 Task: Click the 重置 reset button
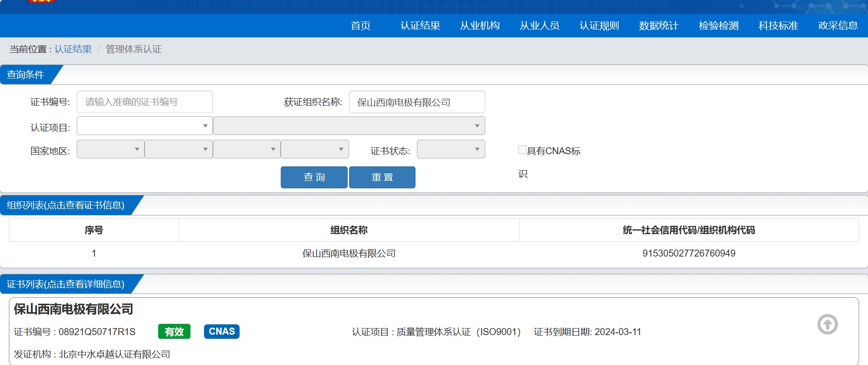(x=382, y=177)
